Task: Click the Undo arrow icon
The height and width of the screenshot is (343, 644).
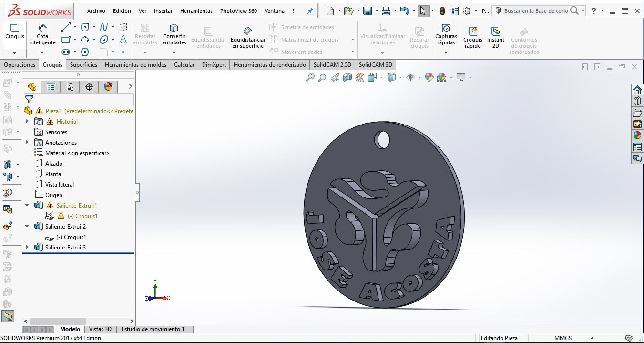Action: tap(404, 11)
